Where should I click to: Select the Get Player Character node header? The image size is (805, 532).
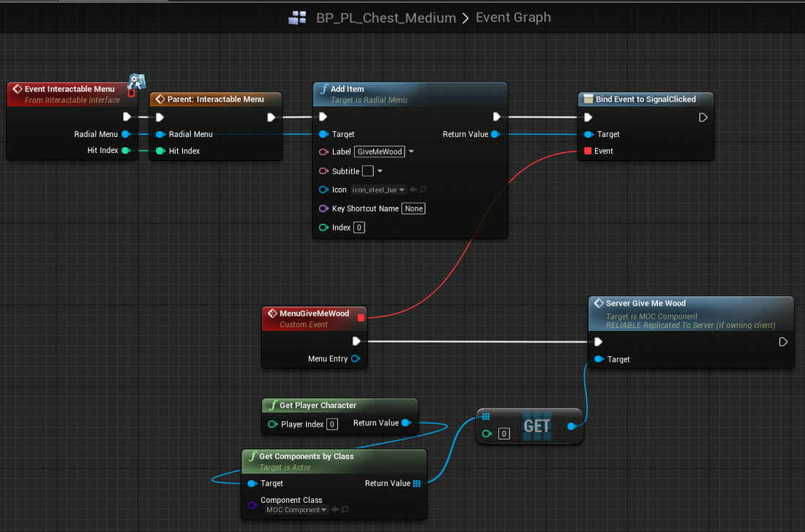(340, 405)
